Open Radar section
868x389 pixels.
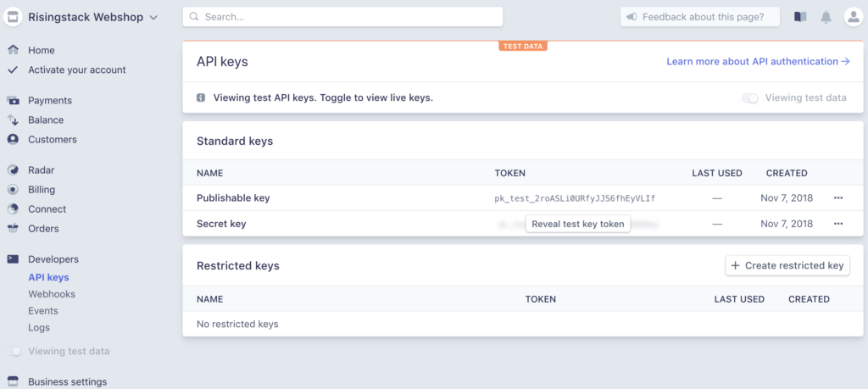click(42, 170)
